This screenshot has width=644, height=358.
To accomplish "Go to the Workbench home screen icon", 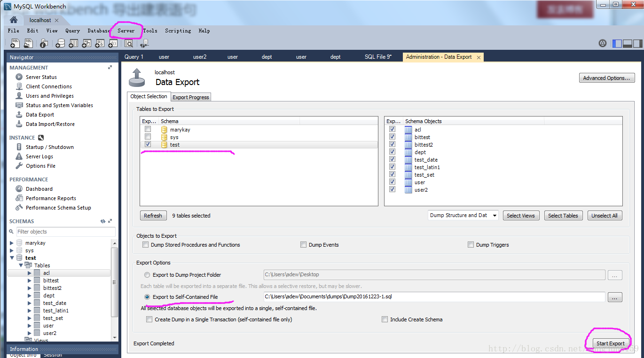I will tap(14, 20).
